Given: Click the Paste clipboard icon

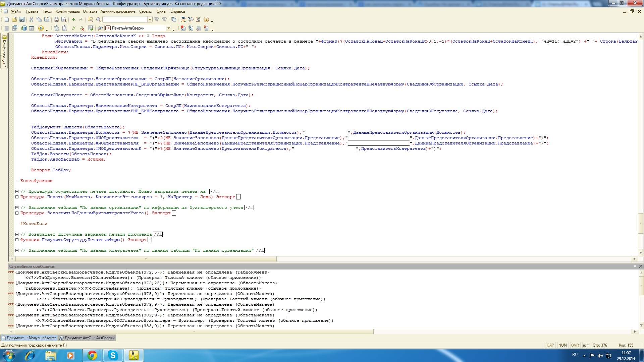Looking at the screenshot, I should [47, 19].
